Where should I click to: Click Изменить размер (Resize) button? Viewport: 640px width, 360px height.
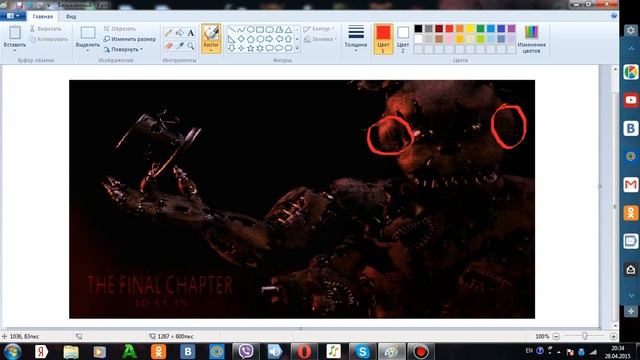pos(130,39)
